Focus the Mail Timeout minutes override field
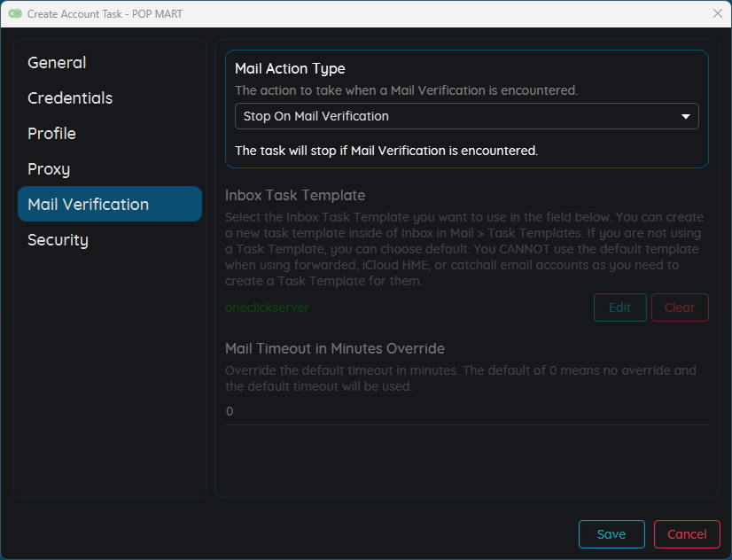The height and width of the screenshot is (560, 732). tap(466, 411)
